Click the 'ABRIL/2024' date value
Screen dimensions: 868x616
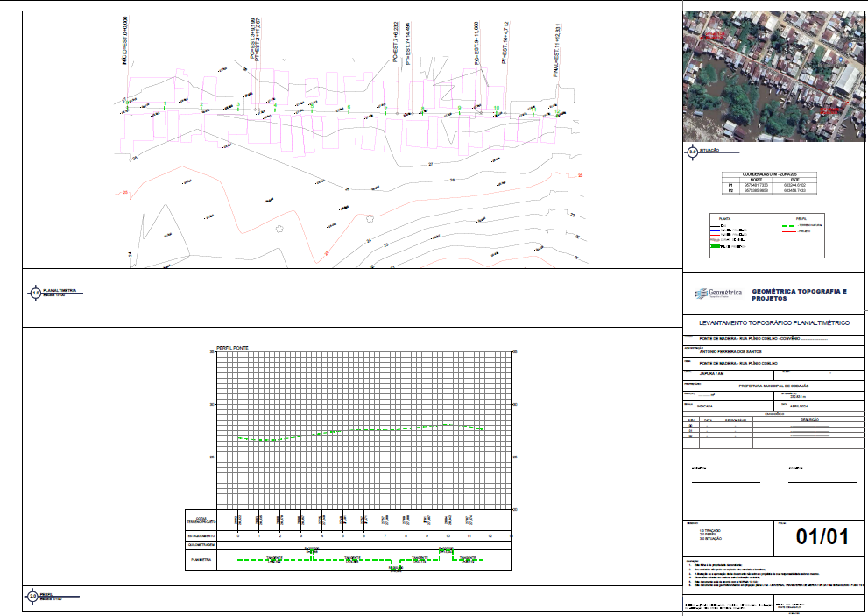pyautogui.click(x=798, y=406)
